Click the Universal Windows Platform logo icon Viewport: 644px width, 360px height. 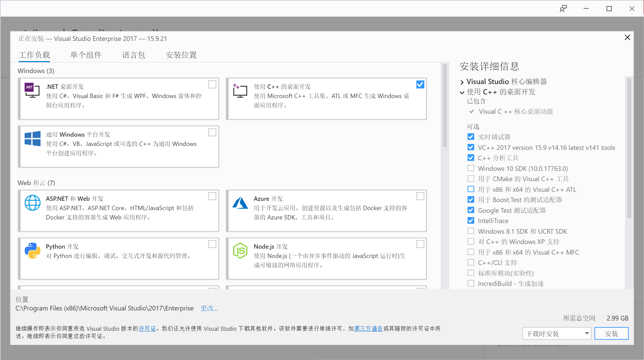tap(33, 138)
